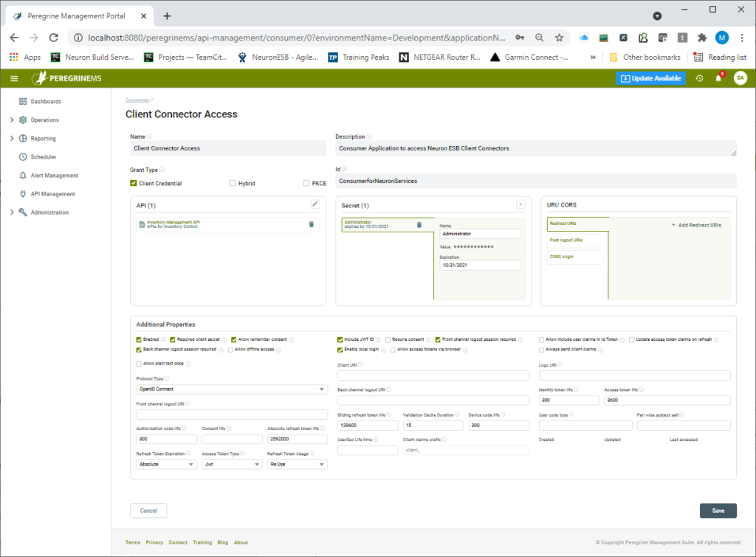
Task: Add a new secret with the plus icon
Action: (x=520, y=204)
